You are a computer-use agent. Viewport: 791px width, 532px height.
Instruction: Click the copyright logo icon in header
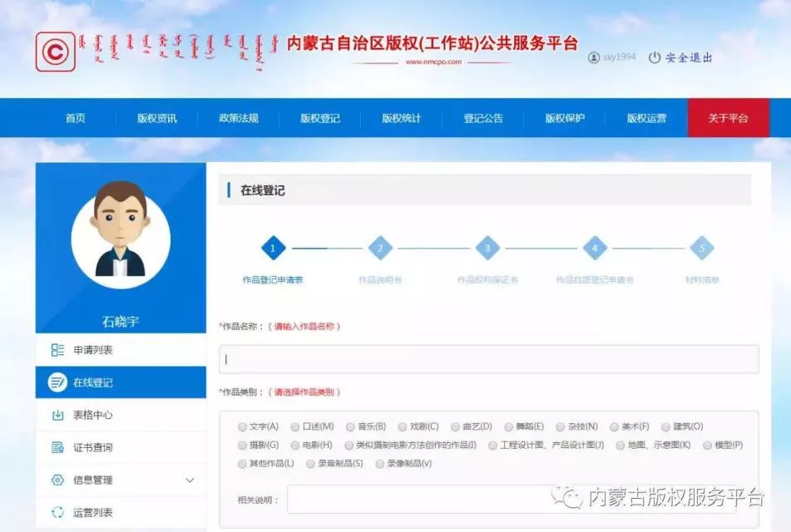56,52
